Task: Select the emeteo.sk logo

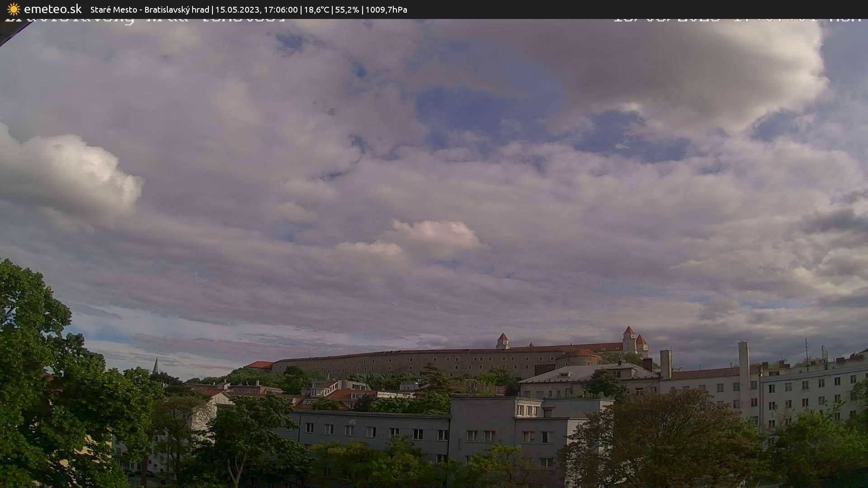Action: [52, 9]
